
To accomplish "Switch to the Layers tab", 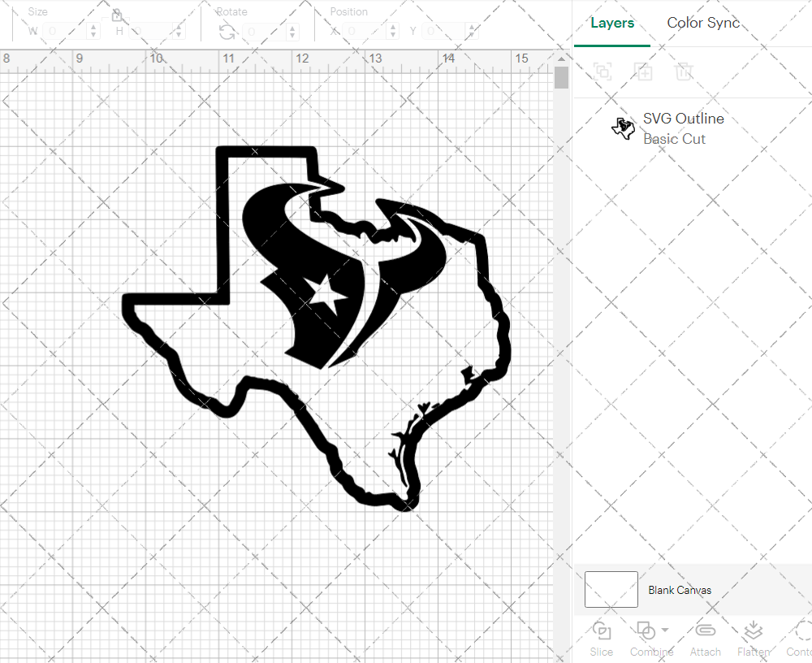I will coord(612,23).
